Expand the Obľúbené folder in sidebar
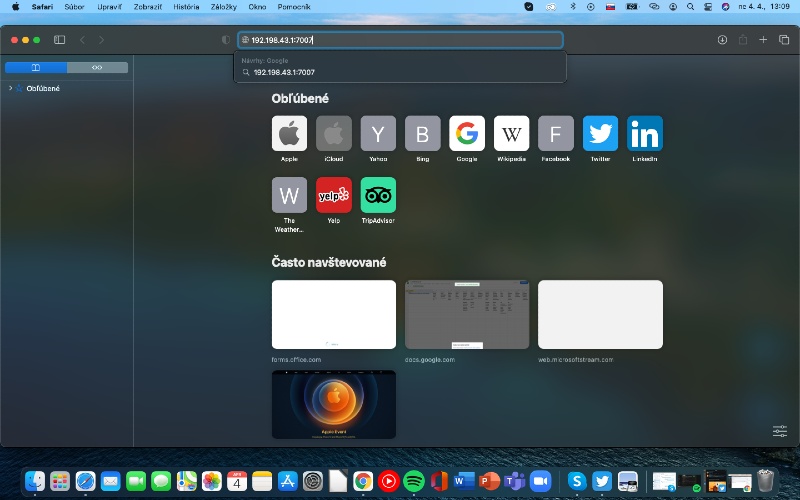 (10, 88)
